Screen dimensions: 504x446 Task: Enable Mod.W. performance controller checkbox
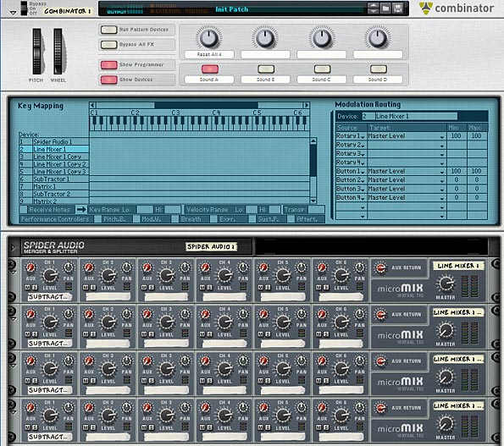[x=136, y=219]
